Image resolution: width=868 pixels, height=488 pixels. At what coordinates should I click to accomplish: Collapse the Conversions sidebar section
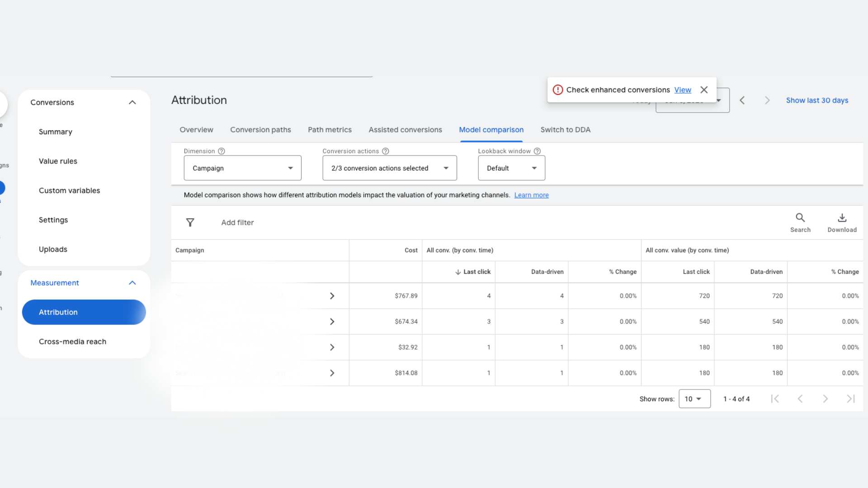point(132,103)
